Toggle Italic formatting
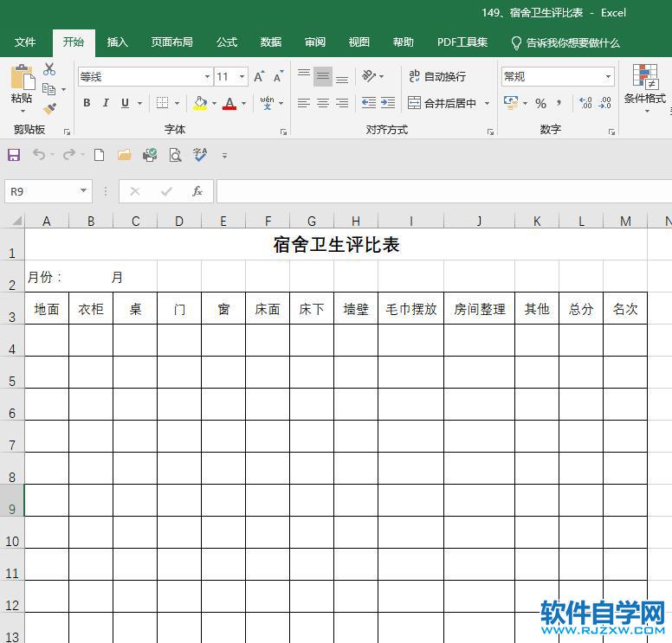The image size is (672, 643). coord(106,103)
